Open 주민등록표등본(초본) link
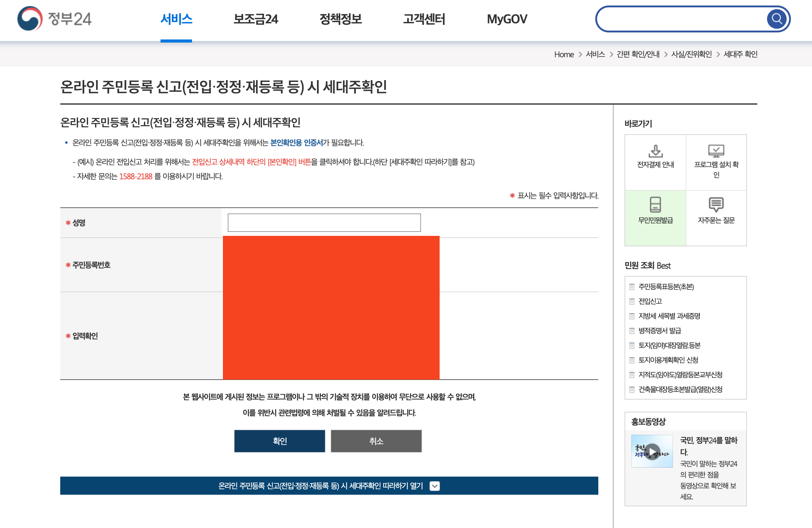 coord(666,287)
